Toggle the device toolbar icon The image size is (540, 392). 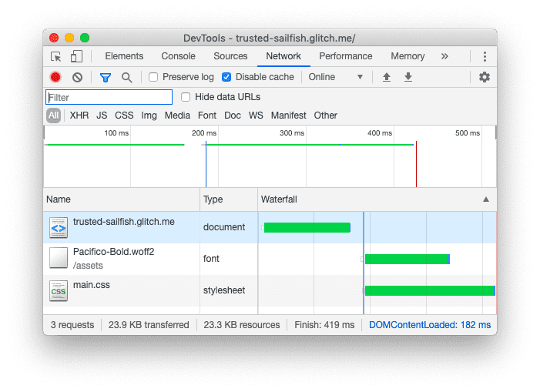pos(76,56)
